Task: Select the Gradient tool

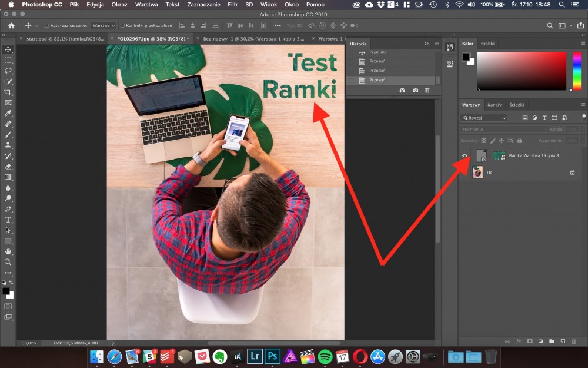Action: pos(8,177)
